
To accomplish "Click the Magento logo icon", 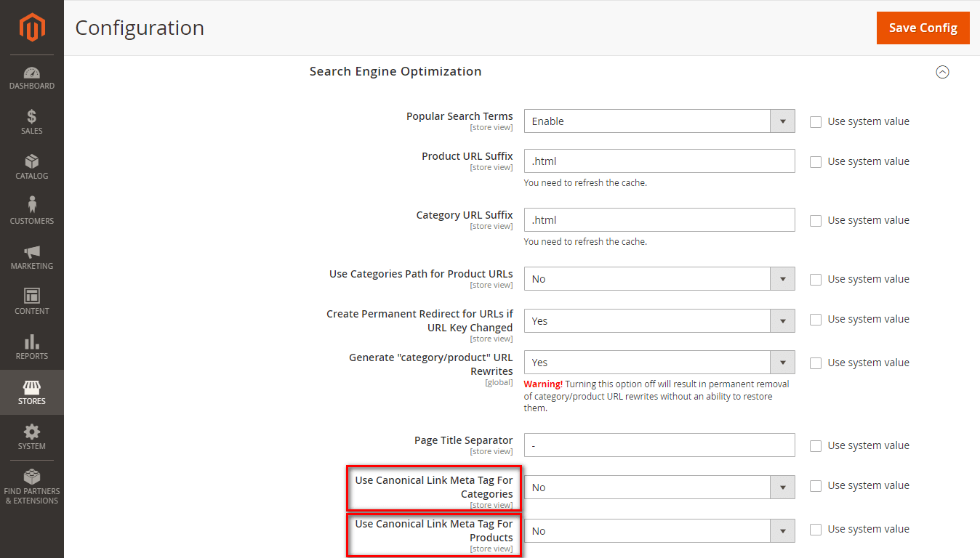I will tap(32, 28).
